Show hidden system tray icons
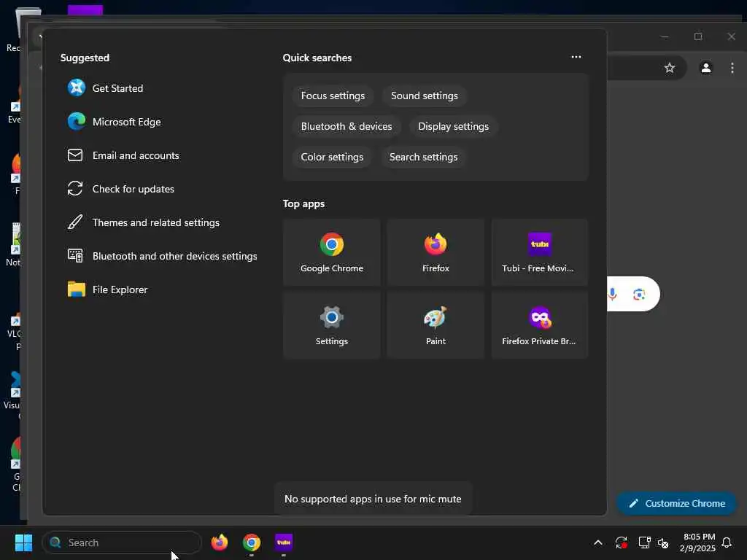 [598, 542]
